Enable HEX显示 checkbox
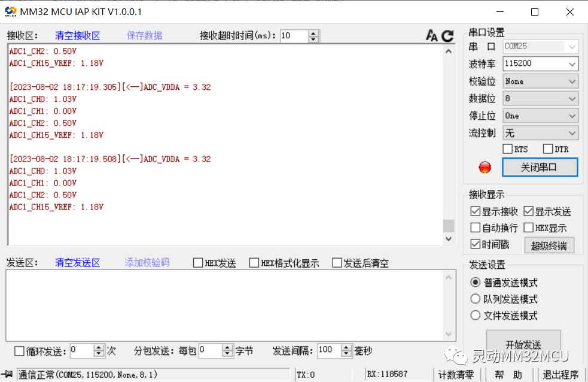 [x=528, y=228]
